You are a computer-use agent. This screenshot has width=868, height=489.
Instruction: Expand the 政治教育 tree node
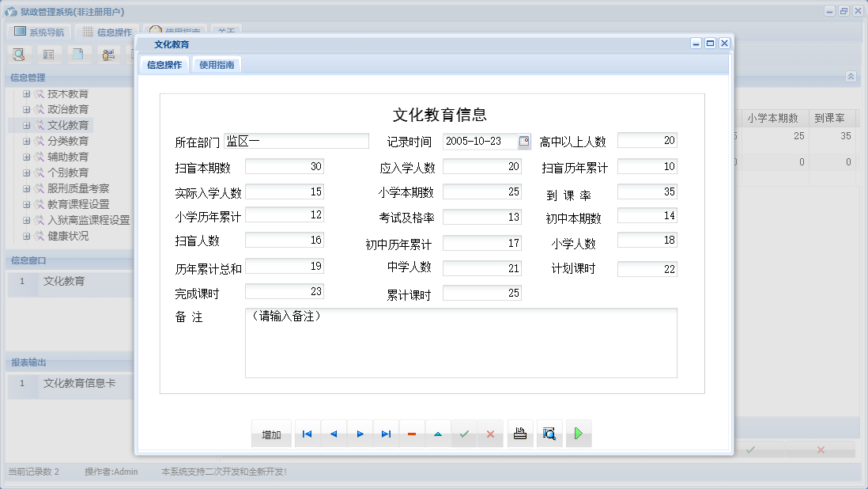[x=26, y=110]
